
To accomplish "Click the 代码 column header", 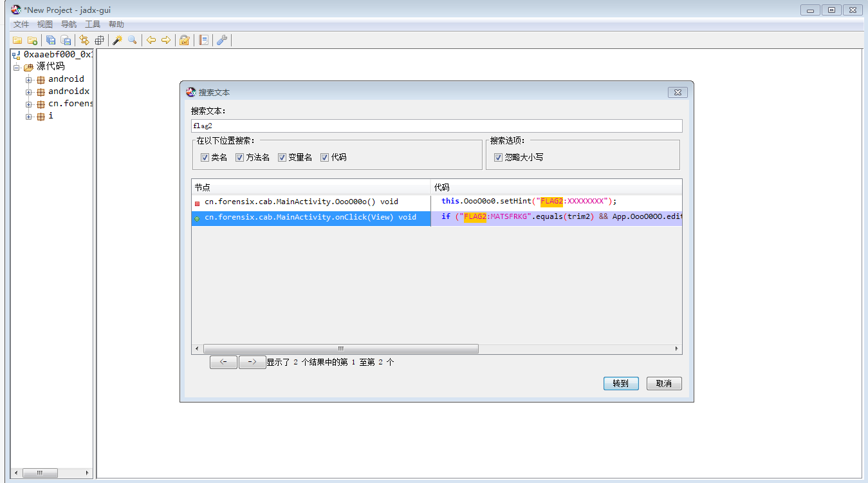I will pyautogui.click(x=556, y=187).
